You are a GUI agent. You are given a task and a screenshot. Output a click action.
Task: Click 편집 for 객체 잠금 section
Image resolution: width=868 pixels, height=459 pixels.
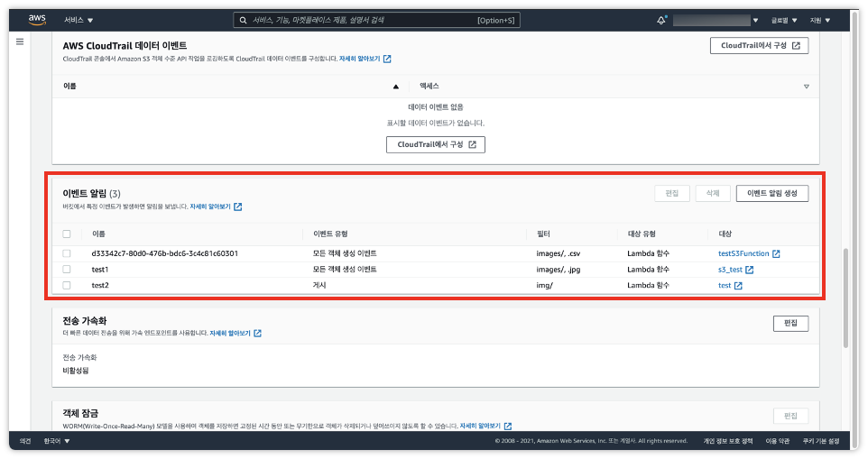[x=790, y=416]
